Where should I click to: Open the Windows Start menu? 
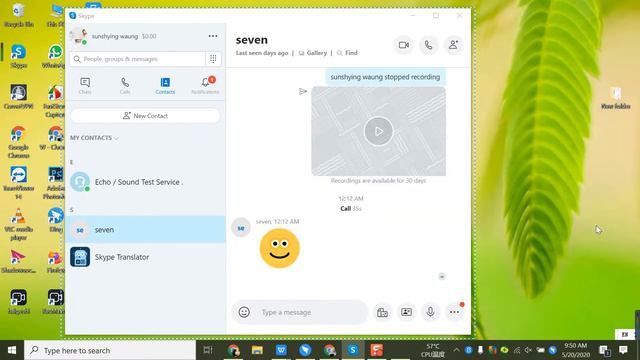pos(12,350)
